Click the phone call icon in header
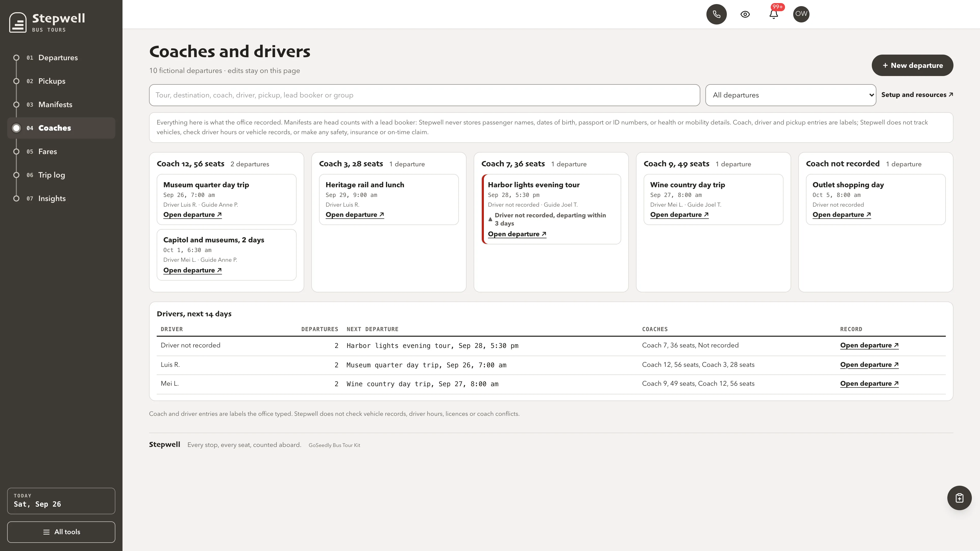The height and width of the screenshot is (551, 980). click(716, 14)
